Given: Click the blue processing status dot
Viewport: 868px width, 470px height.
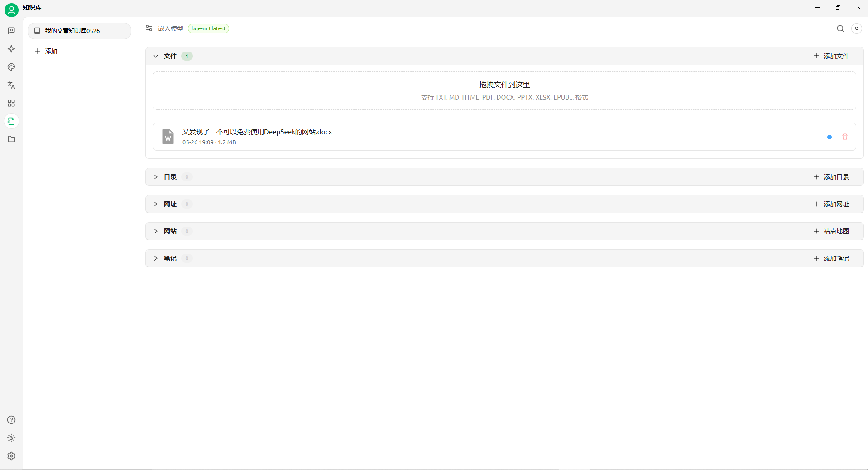Looking at the screenshot, I should 830,137.
